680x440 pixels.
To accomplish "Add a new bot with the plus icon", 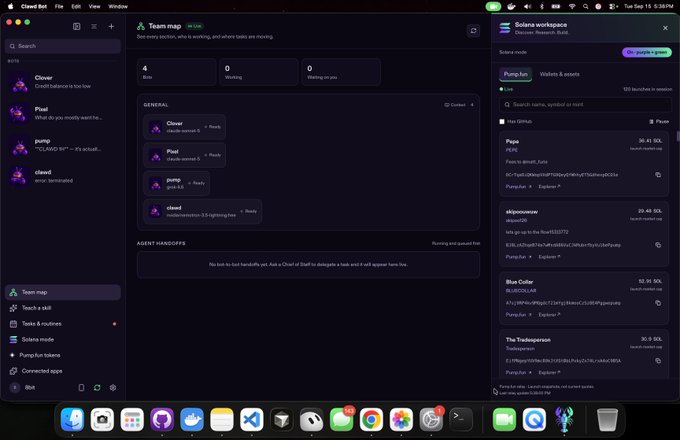I will click(x=111, y=26).
